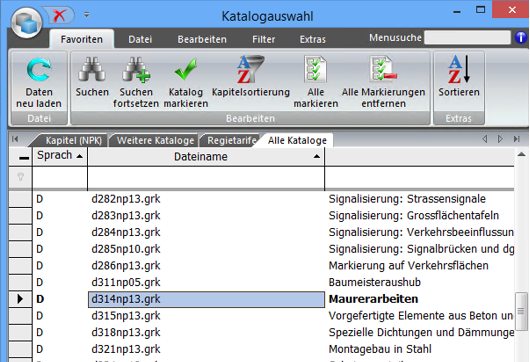
Task: Click the Suchen binoculars icon
Action: click(x=92, y=70)
